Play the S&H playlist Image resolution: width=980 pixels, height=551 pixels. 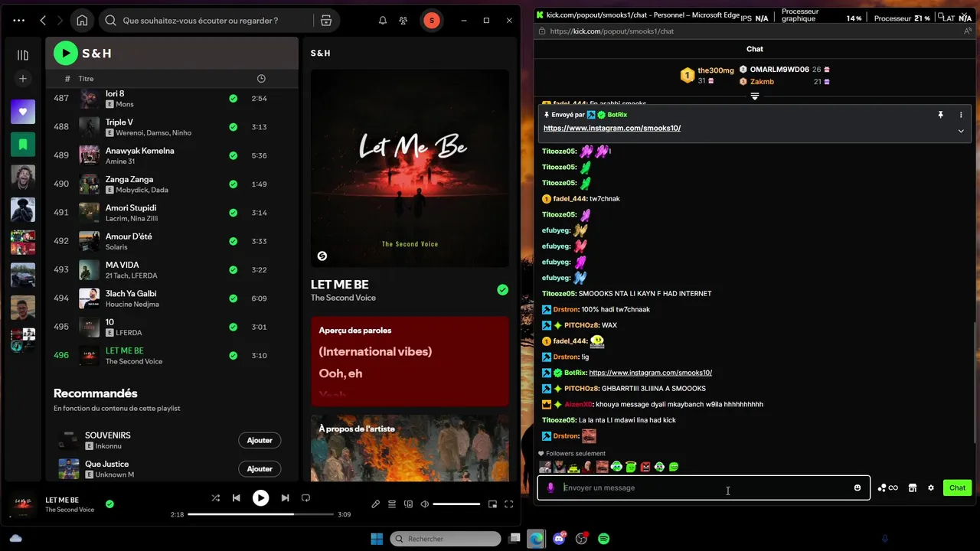(66, 53)
